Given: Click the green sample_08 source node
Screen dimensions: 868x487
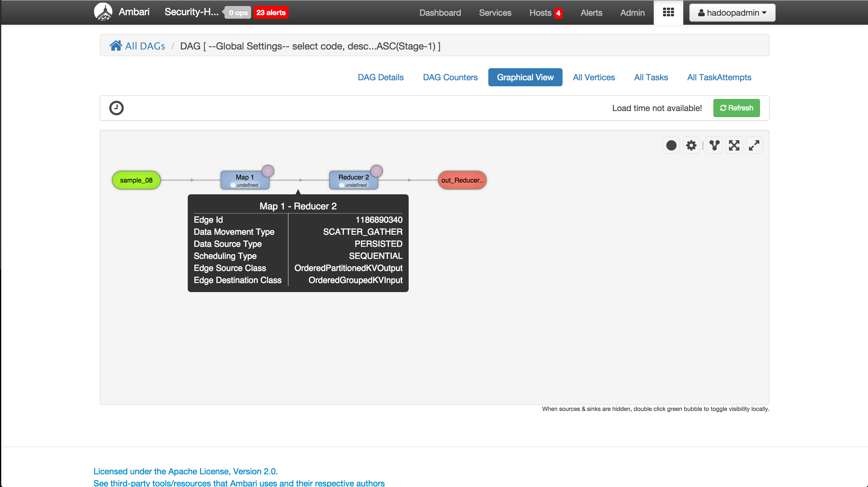Looking at the screenshot, I should [136, 180].
